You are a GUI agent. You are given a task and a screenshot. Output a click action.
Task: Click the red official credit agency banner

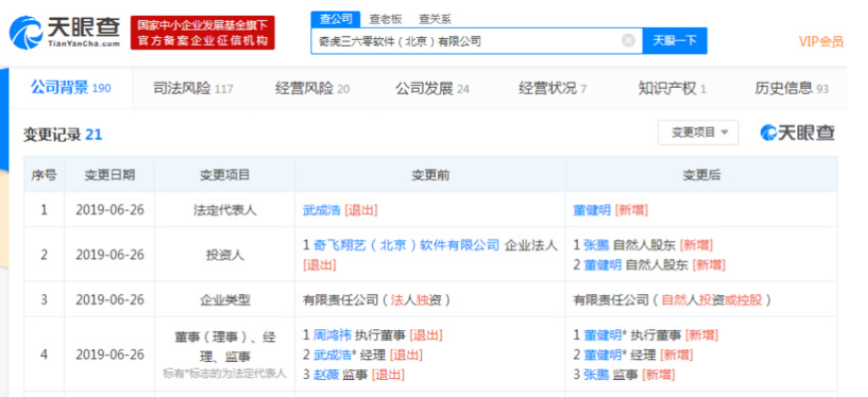[203, 33]
